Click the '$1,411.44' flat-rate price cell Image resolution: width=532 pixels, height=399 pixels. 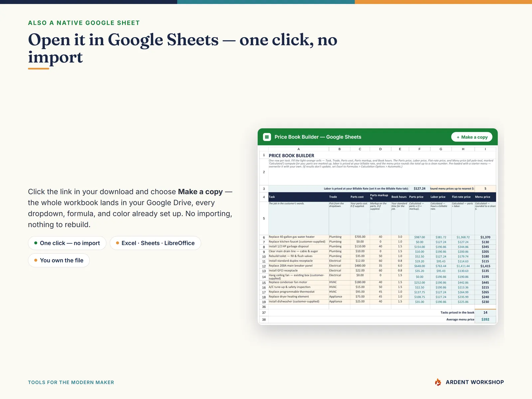463,266
